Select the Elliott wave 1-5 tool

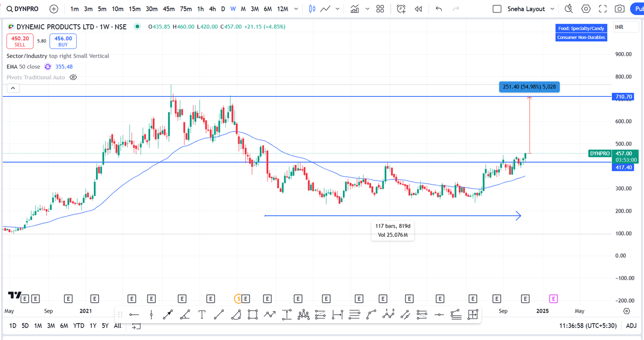tap(388, 314)
